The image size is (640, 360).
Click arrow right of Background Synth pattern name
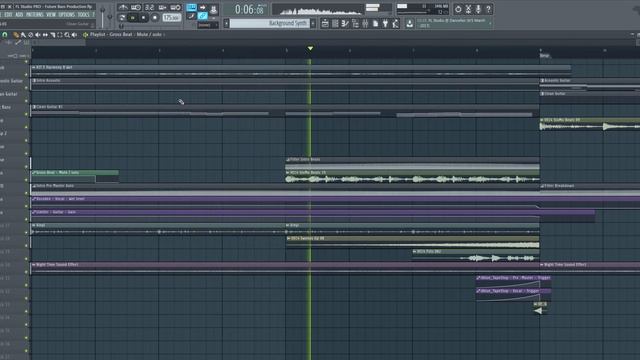pos(313,23)
